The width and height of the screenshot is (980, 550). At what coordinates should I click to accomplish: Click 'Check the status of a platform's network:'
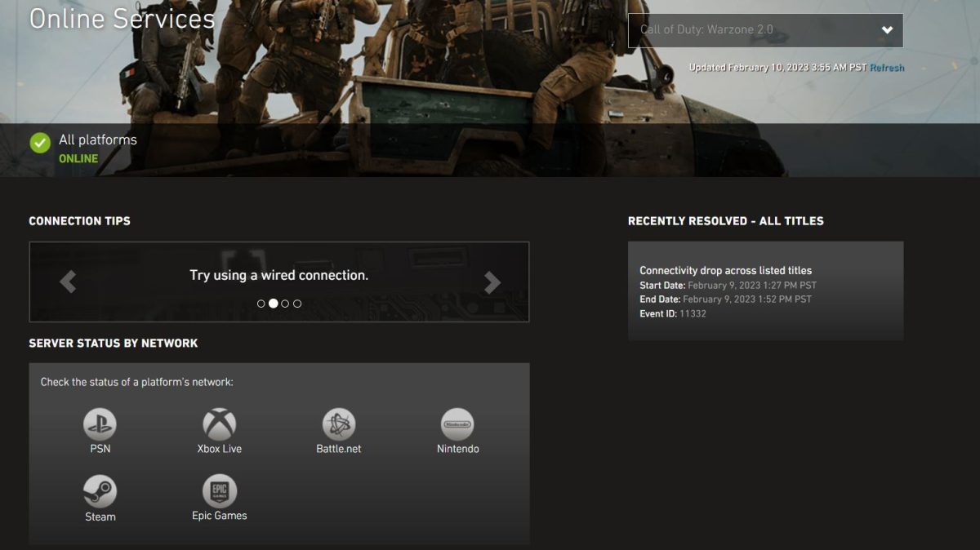pos(137,383)
